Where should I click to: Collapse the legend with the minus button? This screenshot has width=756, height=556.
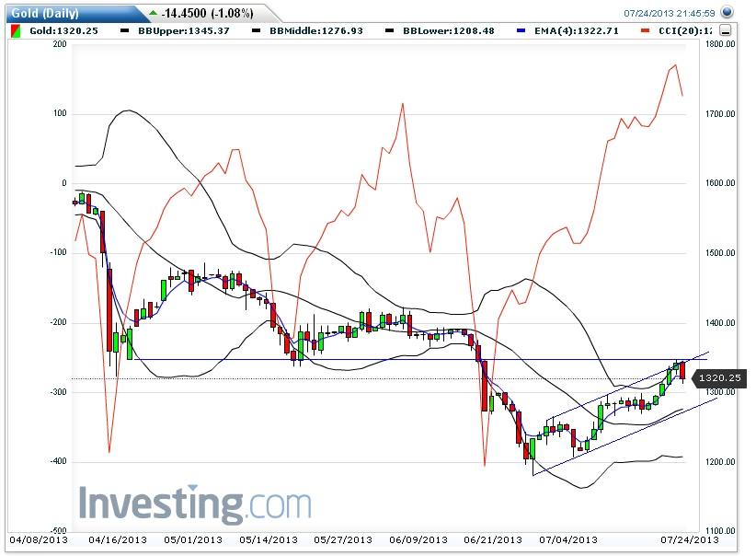click(726, 30)
